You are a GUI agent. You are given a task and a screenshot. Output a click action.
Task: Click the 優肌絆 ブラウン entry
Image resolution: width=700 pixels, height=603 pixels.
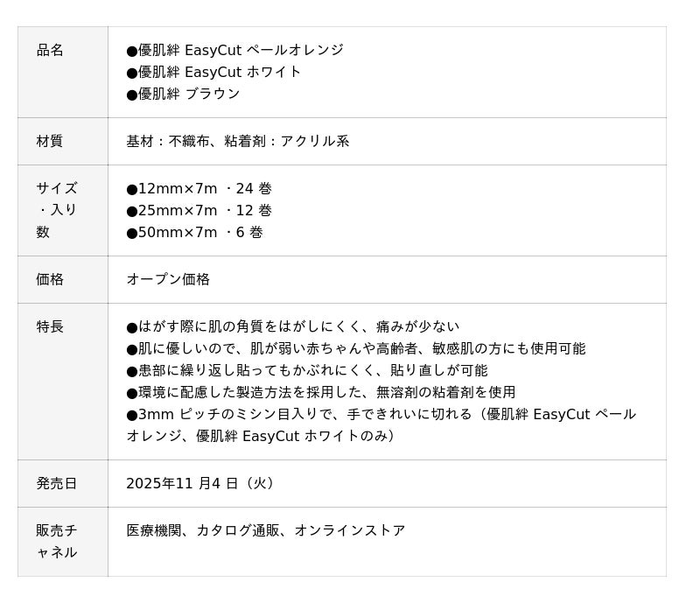click(183, 94)
